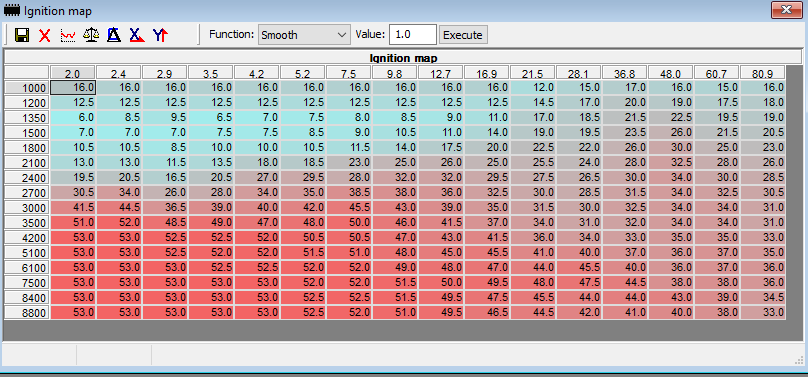
Task: Select column header 3.5
Action: [211, 73]
